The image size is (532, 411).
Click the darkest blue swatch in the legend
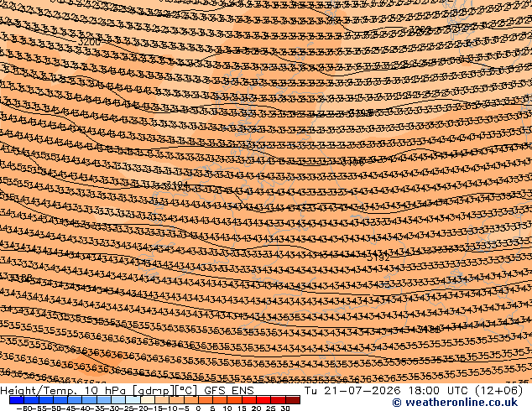17,400
